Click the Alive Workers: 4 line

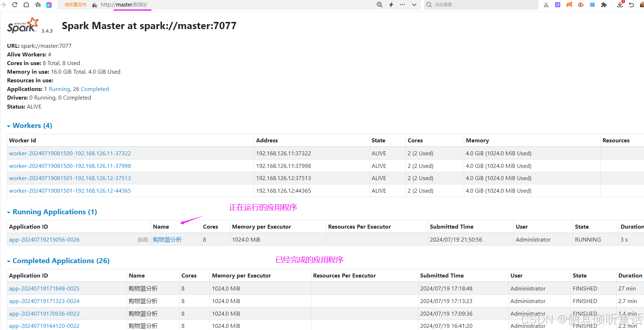[x=29, y=55]
